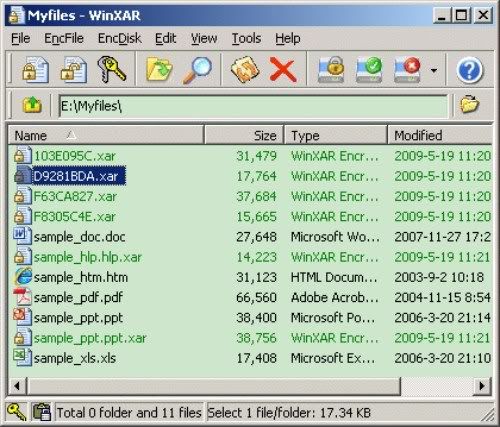Open the dropdown arrow beside disk icons
The height and width of the screenshot is (427, 500).
434,70
